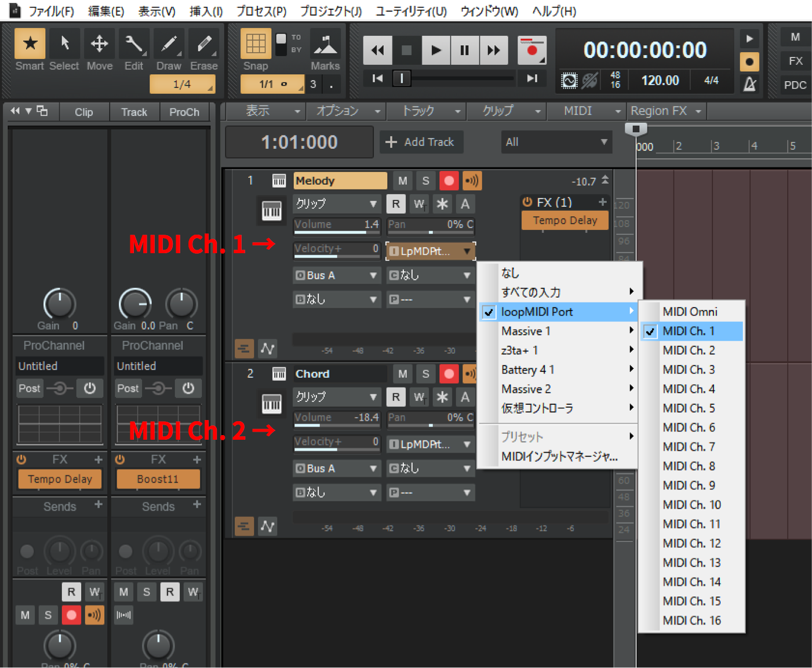Open the Bus A output dropdown
The width and height of the screenshot is (812, 668).
pos(336,275)
